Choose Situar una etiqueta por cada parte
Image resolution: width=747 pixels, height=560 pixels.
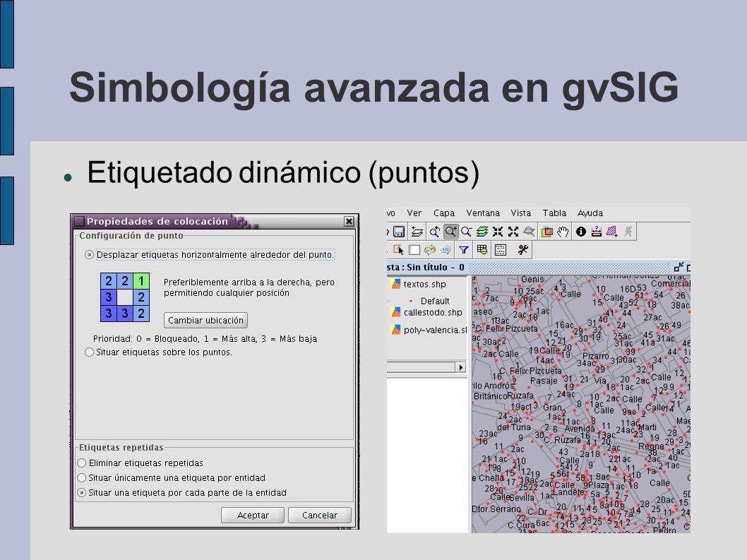81,492
